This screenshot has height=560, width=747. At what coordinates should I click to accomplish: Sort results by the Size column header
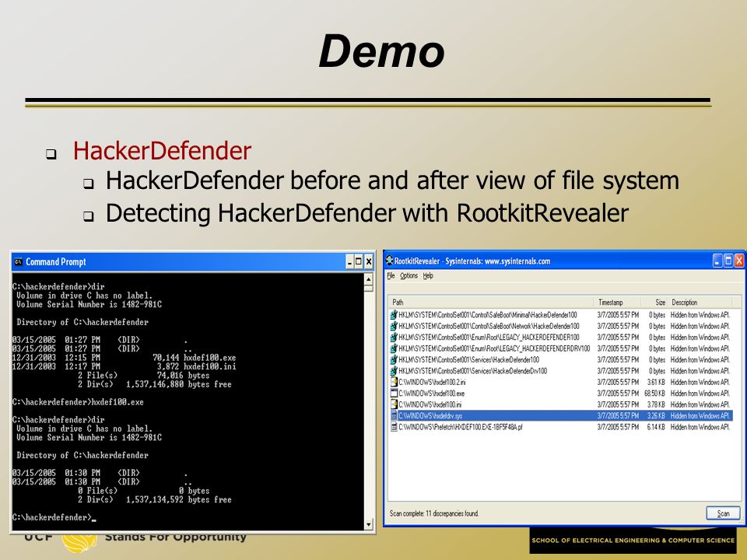point(654,303)
